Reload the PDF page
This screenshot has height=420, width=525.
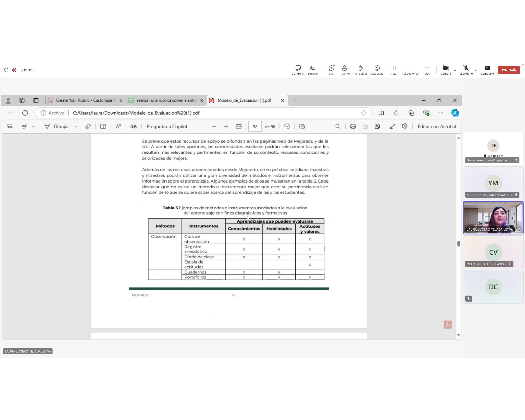pyautogui.click(x=25, y=113)
